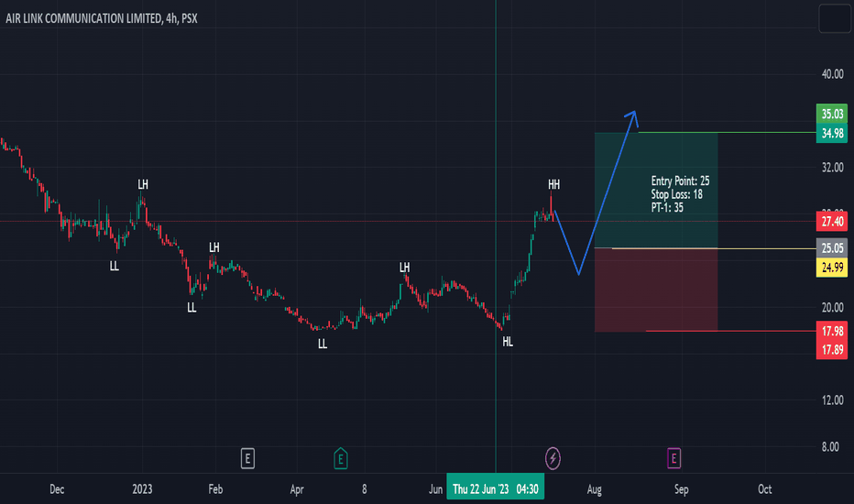Click the 40.00 price axis label
Viewport: 854px width, 504px height.
pos(832,74)
